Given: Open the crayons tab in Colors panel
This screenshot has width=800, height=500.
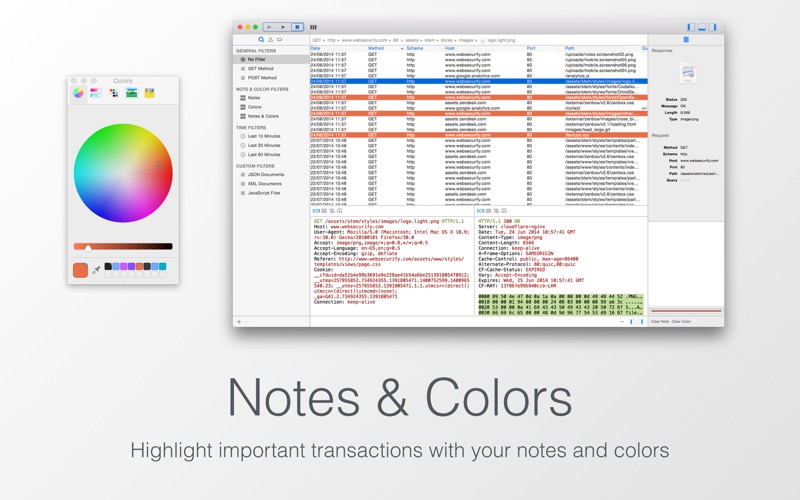Looking at the screenshot, I should (x=149, y=93).
